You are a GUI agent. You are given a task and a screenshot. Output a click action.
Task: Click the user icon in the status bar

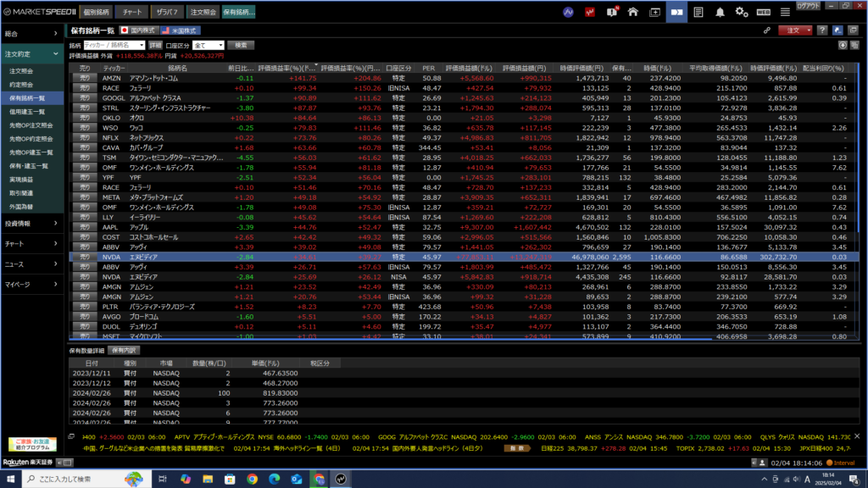click(762, 463)
